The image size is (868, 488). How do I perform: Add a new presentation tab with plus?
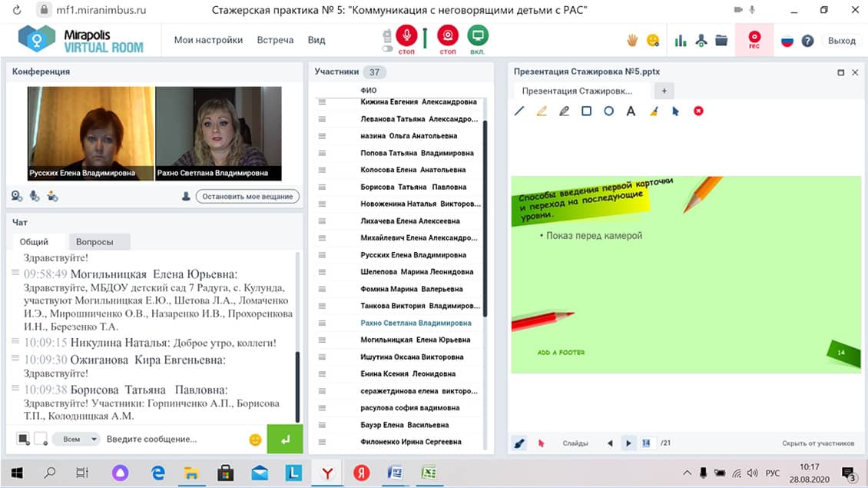pos(664,91)
